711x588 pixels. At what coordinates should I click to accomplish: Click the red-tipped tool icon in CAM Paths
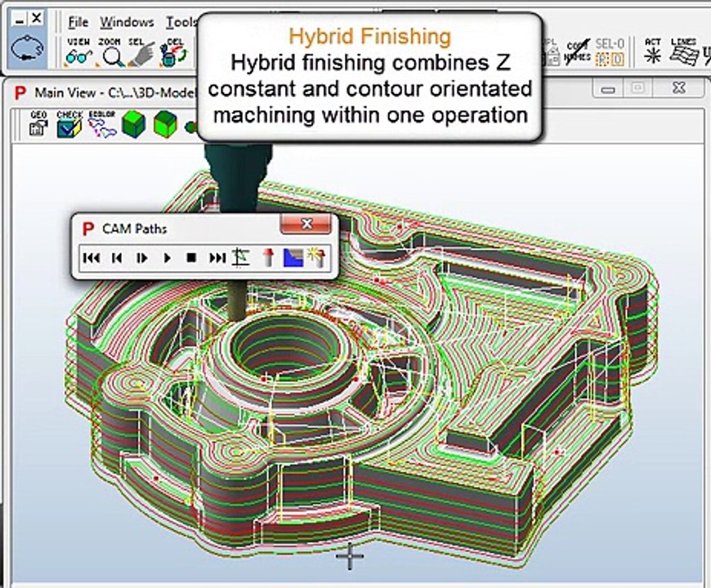click(268, 257)
